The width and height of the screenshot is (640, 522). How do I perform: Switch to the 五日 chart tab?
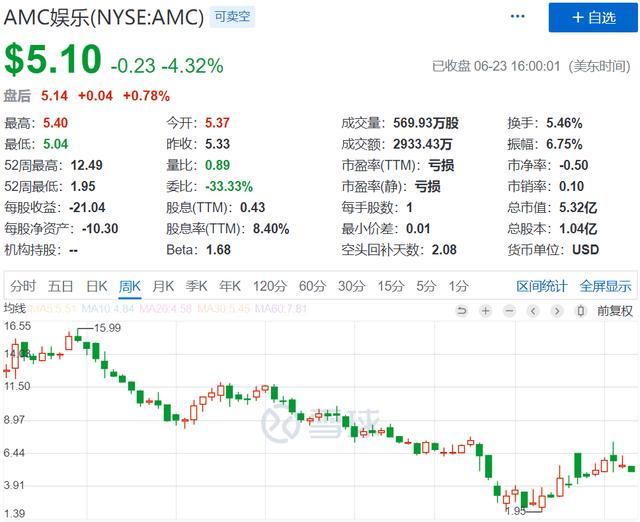coord(60,286)
